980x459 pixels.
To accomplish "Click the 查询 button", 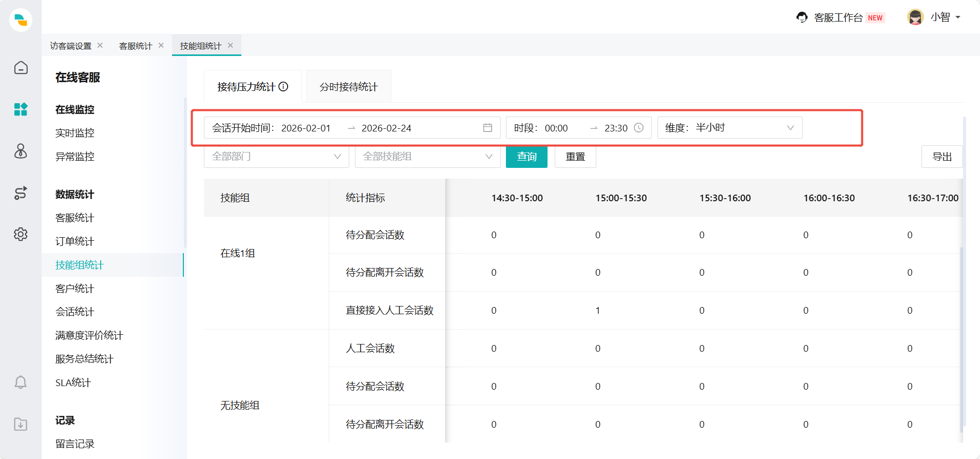I will (x=526, y=157).
